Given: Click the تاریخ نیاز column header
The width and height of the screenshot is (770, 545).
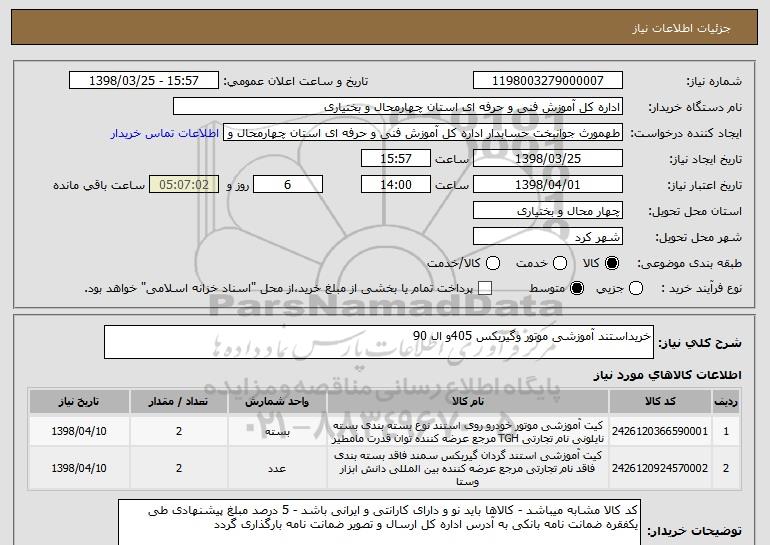Looking at the screenshot, I should (79, 402).
